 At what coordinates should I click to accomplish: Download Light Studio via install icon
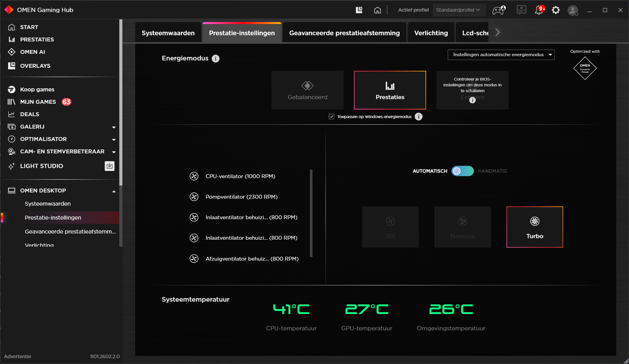(110, 166)
